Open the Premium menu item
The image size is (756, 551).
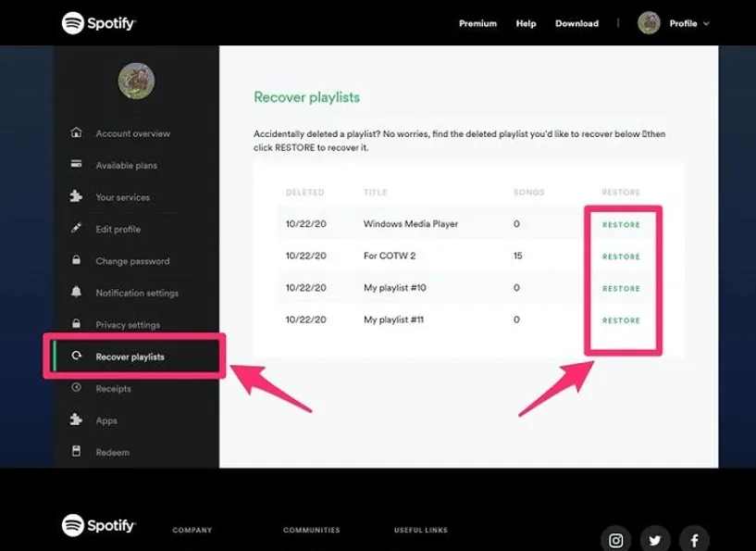click(477, 23)
